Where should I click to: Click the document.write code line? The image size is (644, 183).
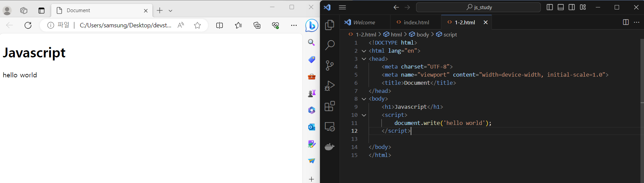[443, 123]
